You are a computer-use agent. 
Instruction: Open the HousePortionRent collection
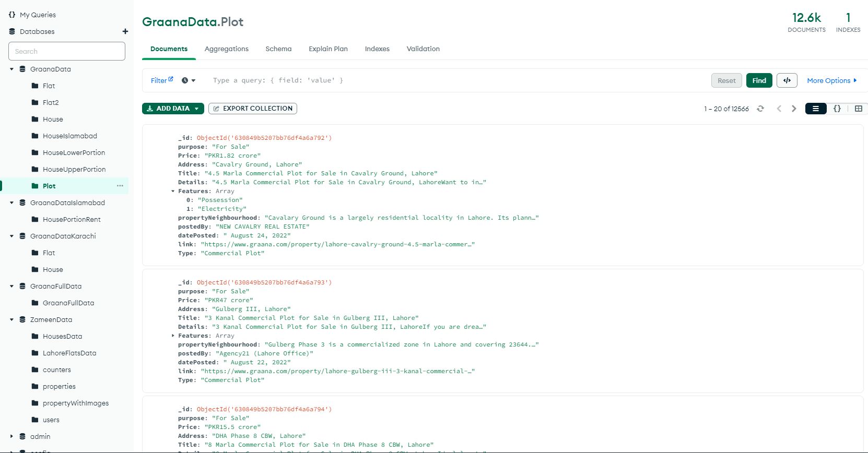(x=72, y=219)
